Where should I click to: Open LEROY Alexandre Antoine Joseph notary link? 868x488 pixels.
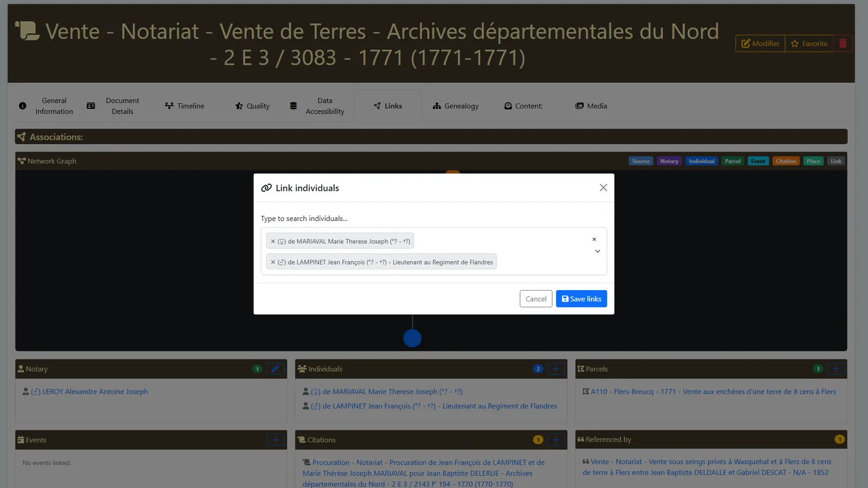tap(95, 391)
